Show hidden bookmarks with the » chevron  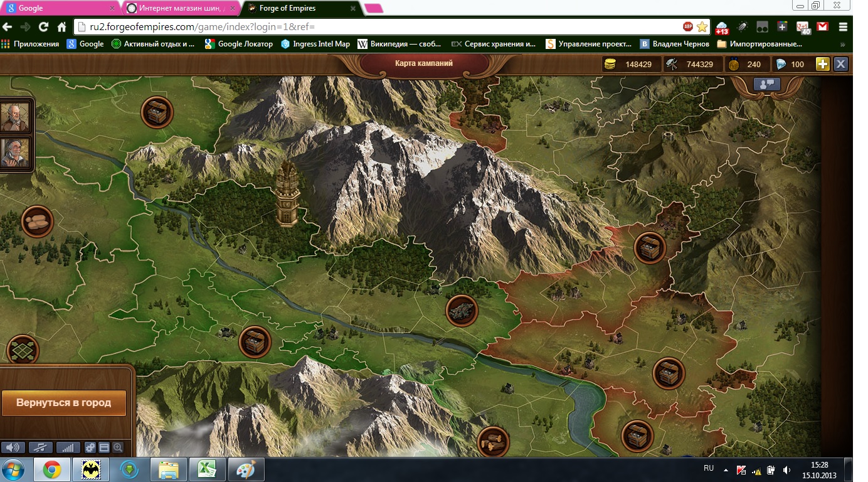842,45
